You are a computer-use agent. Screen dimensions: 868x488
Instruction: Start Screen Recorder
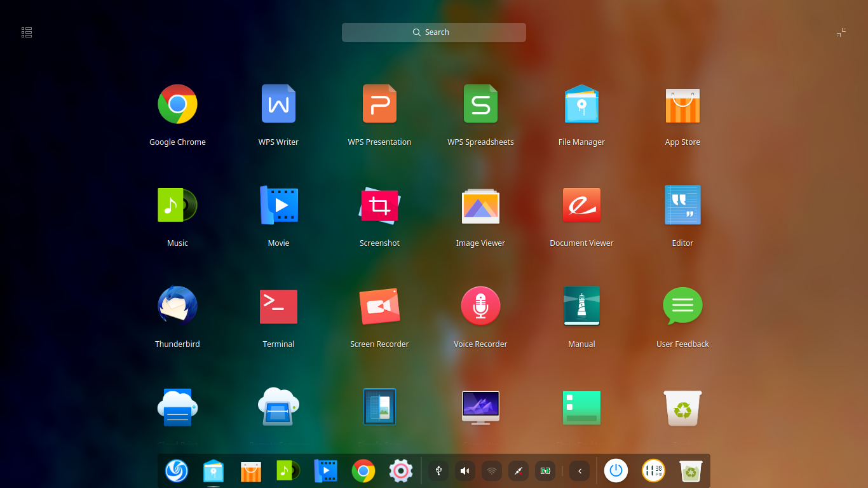click(379, 306)
